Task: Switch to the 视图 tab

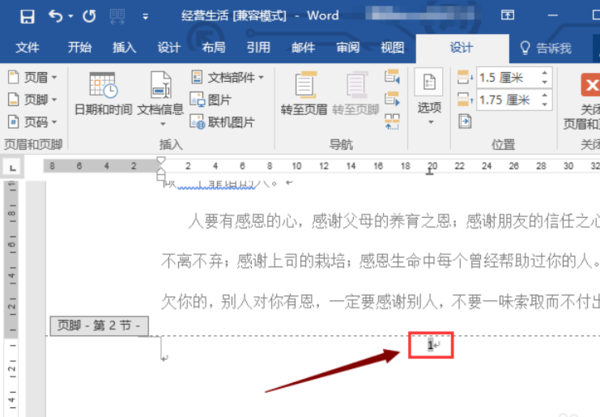Action: click(392, 47)
